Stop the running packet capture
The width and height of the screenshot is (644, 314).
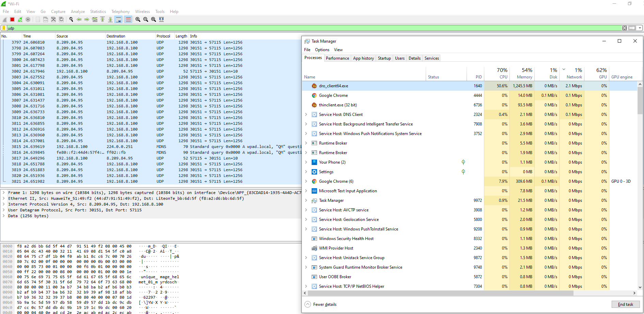pyautogui.click(x=12, y=19)
